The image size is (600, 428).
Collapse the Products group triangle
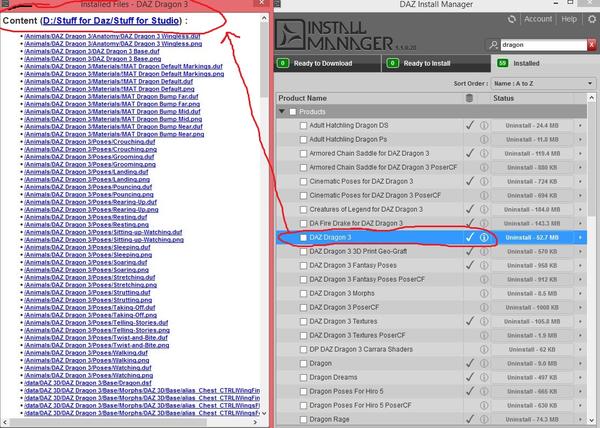coord(282,112)
